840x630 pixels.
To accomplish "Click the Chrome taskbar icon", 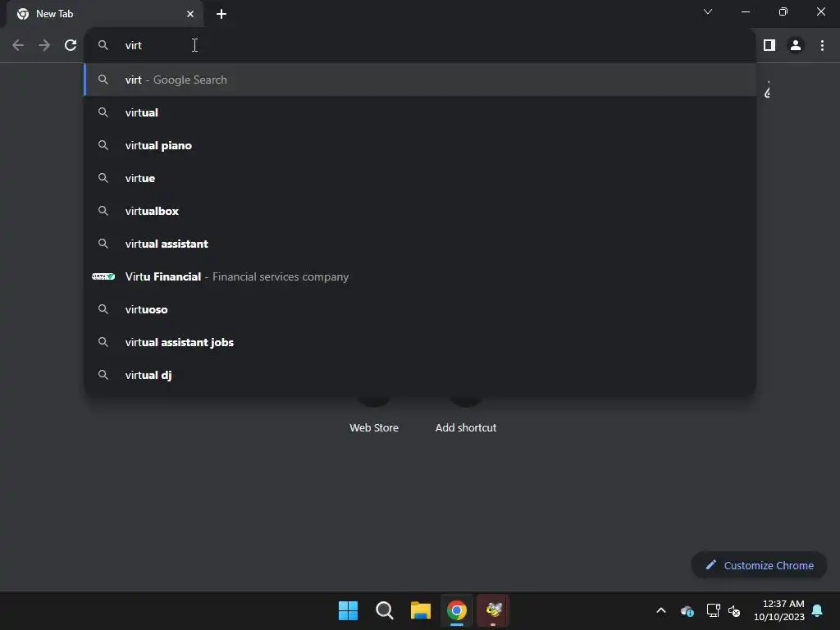I will tap(457, 610).
